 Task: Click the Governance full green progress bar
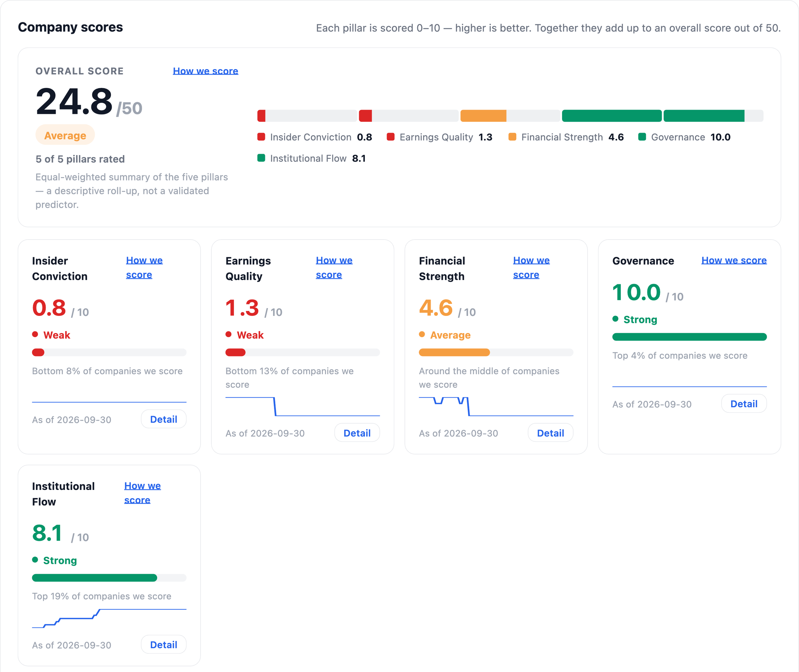tap(689, 337)
